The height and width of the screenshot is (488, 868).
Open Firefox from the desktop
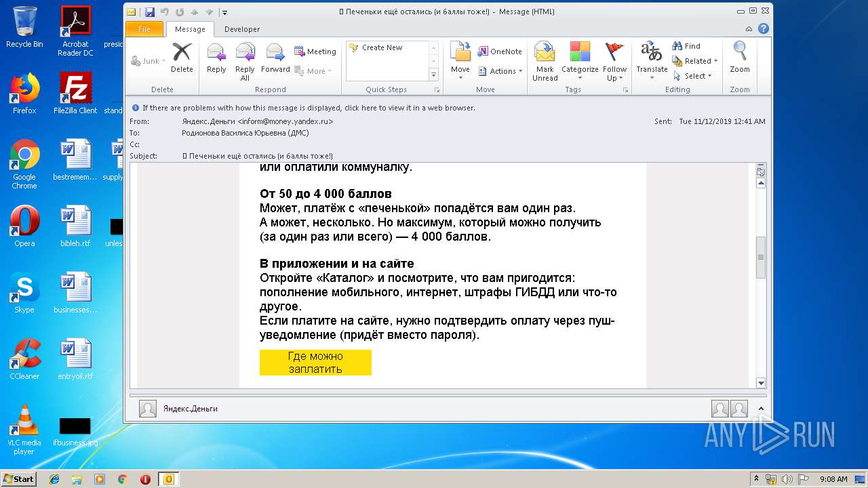point(24,94)
